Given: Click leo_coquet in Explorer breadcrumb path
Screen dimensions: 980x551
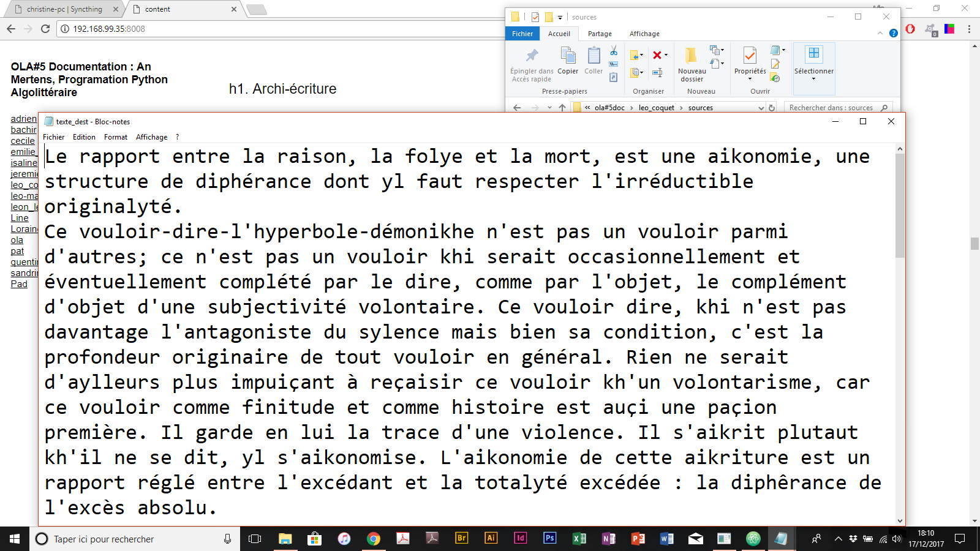Looking at the screenshot, I should 656,108.
